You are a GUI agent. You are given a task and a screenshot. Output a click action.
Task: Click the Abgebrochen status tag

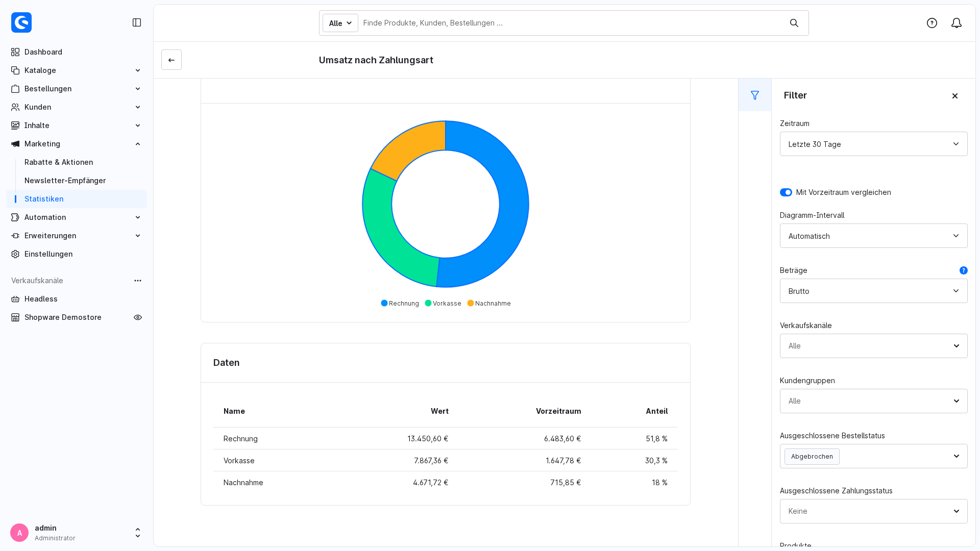[812, 457]
